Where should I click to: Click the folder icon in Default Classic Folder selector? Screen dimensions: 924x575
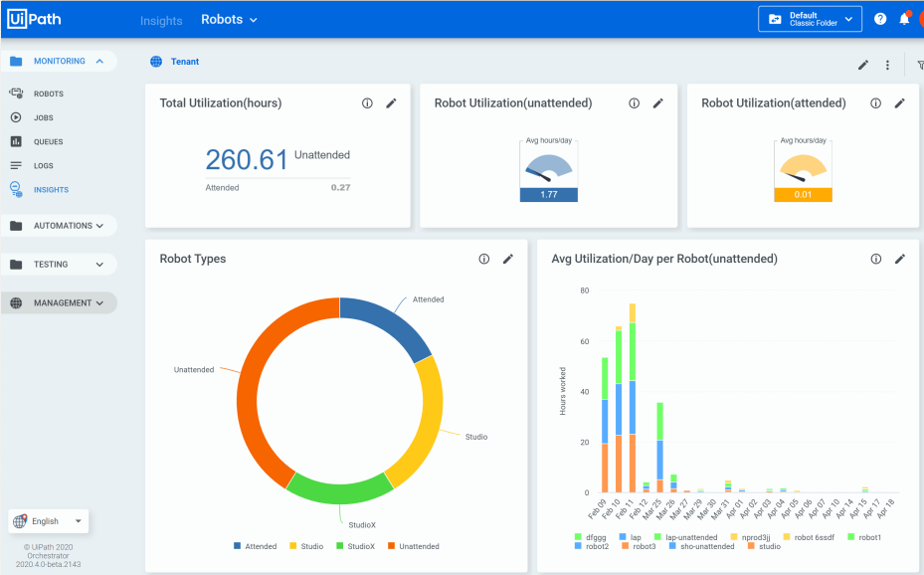point(775,20)
